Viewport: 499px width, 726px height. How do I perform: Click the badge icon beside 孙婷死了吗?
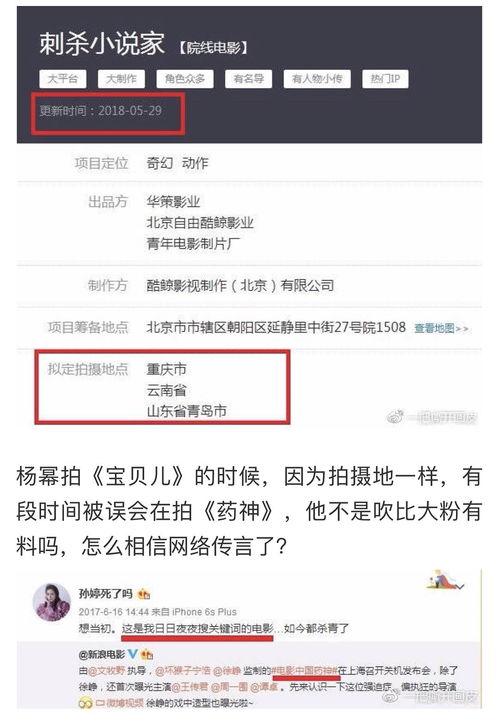pos(144,594)
